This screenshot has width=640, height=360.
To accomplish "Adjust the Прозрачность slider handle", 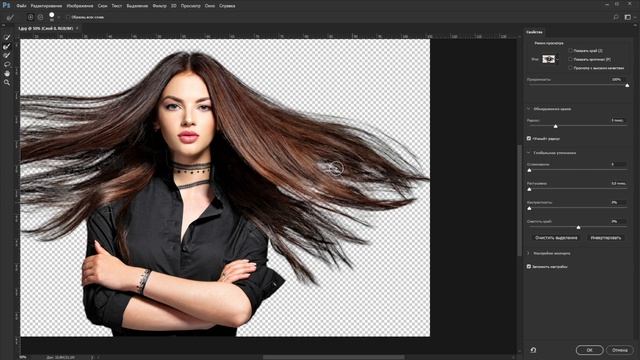I will [627, 85].
